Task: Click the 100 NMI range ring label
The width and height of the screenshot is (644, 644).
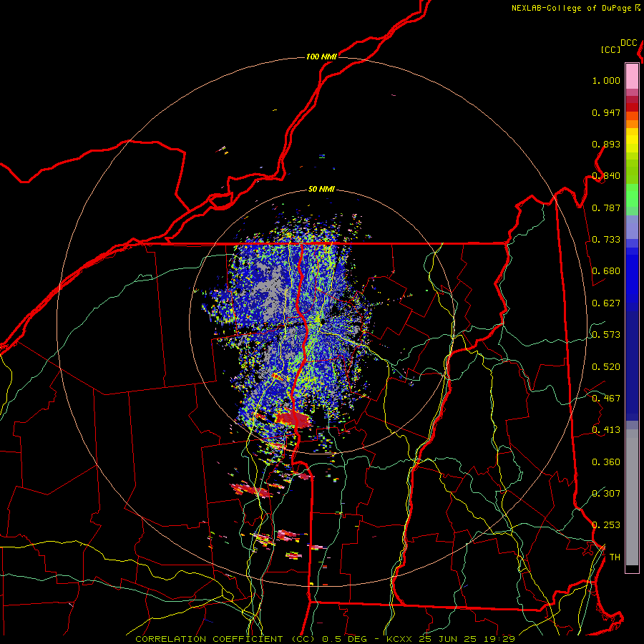Action: [321, 57]
